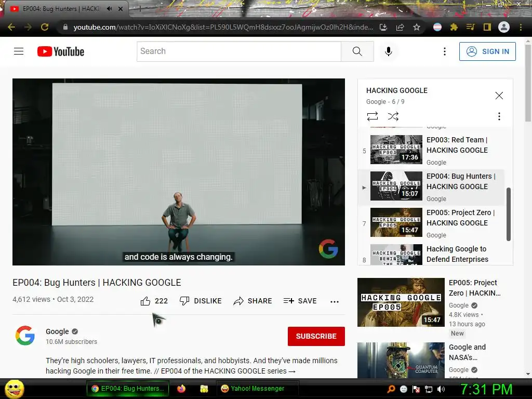Click the HACKING GOOGLE playlist title
This screenshot has height=399, width=532.
396,90
